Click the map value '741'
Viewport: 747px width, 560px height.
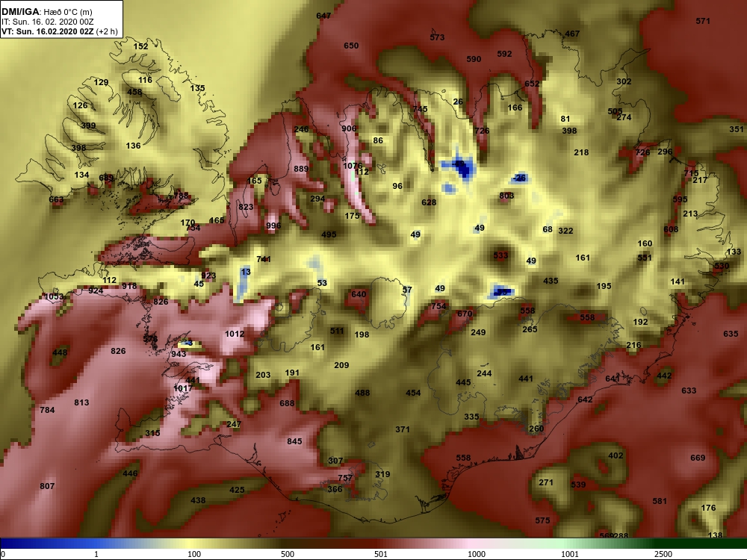pyautogui.click(x=264, y=259)
